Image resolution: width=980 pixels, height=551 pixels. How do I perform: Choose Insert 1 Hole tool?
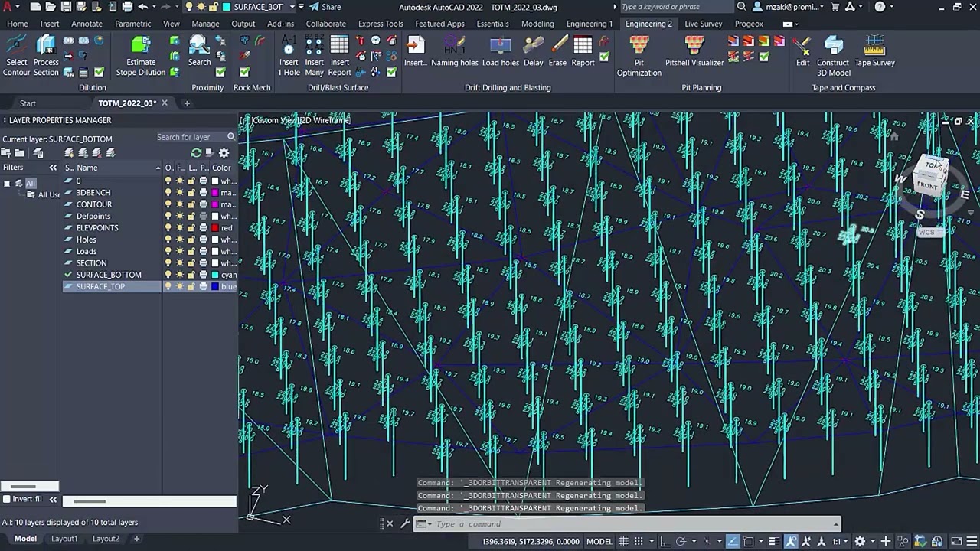point(289,55)
